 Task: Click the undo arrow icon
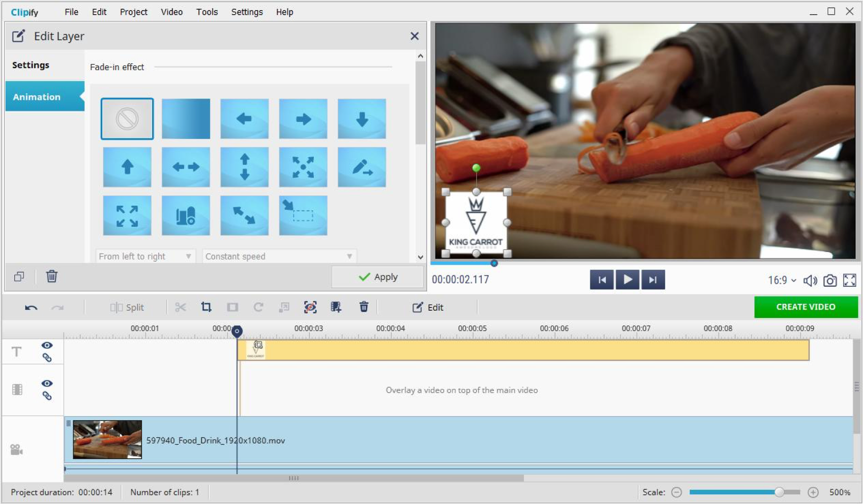[30, 307]
